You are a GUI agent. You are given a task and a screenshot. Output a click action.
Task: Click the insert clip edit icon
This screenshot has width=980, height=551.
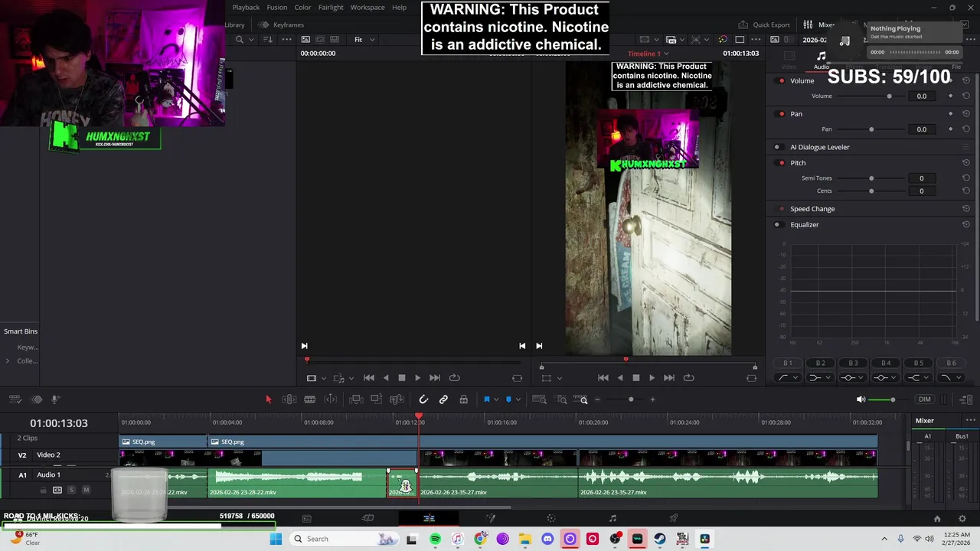(356, 399)
